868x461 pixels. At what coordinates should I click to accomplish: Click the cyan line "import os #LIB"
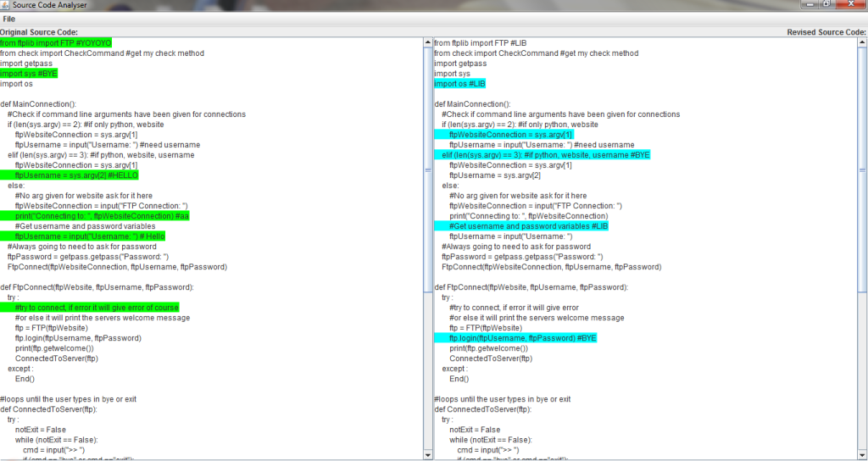tap(460, 84)
